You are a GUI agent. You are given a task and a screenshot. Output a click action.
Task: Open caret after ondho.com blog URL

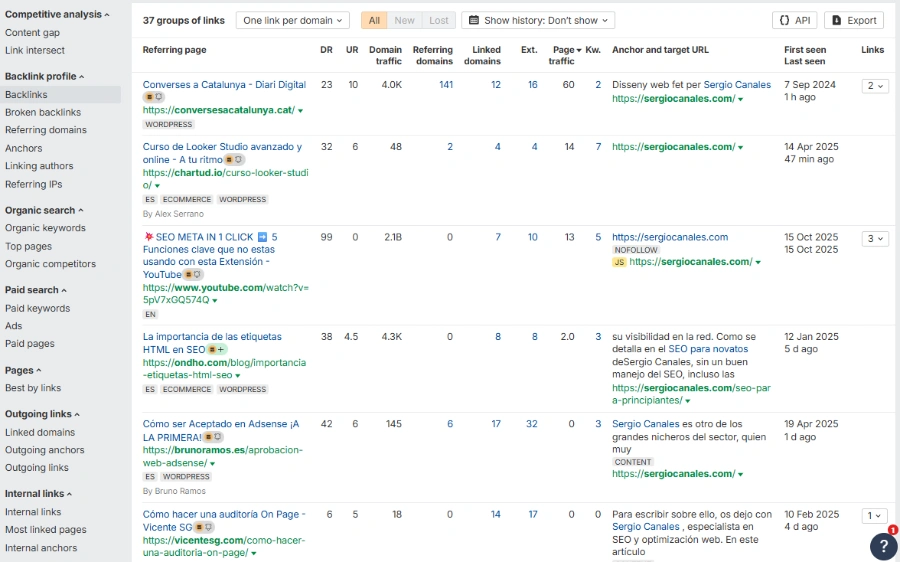[238, 375]
